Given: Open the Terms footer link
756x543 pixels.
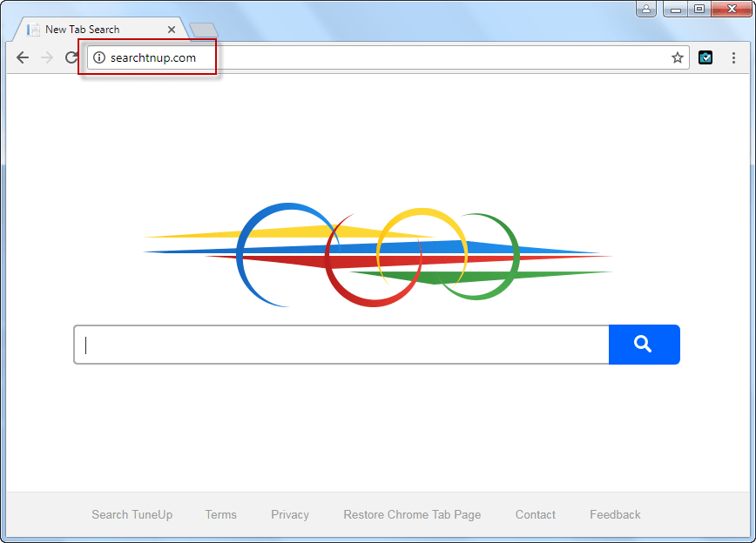Looking at the screenshot, I should click(221, 514).
